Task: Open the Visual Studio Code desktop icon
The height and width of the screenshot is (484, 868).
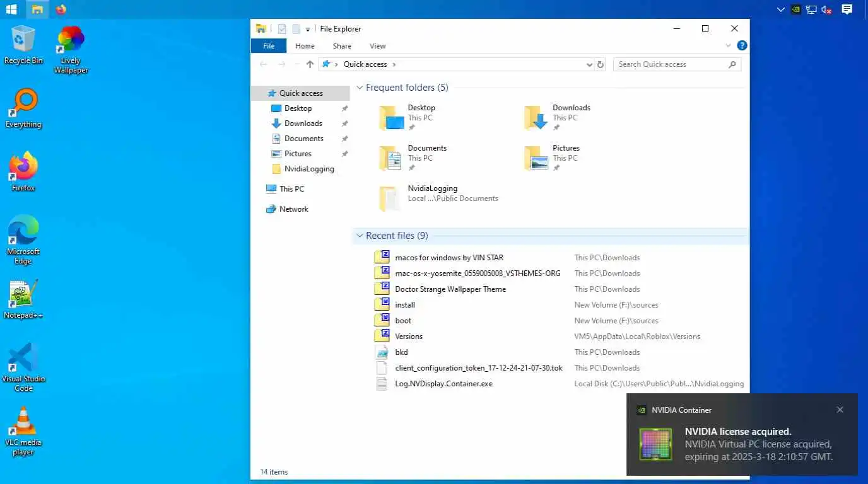Action: click(x=23, y=367)
